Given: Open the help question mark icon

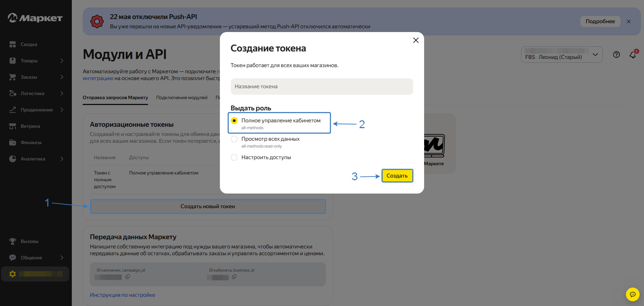Looking at the screenshot, I should point(616,55).
